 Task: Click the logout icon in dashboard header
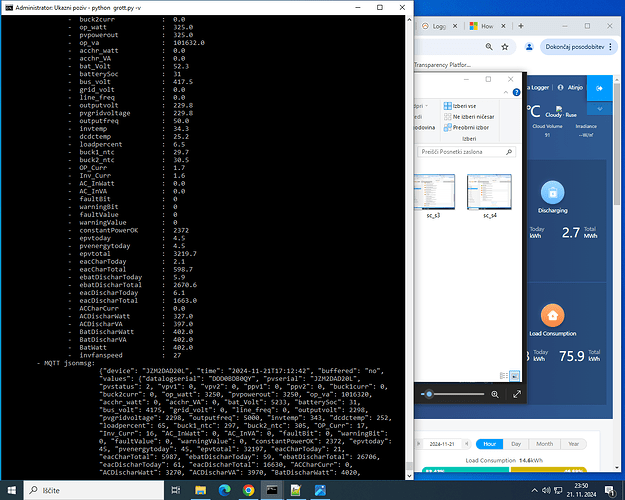tap(599, 88)
